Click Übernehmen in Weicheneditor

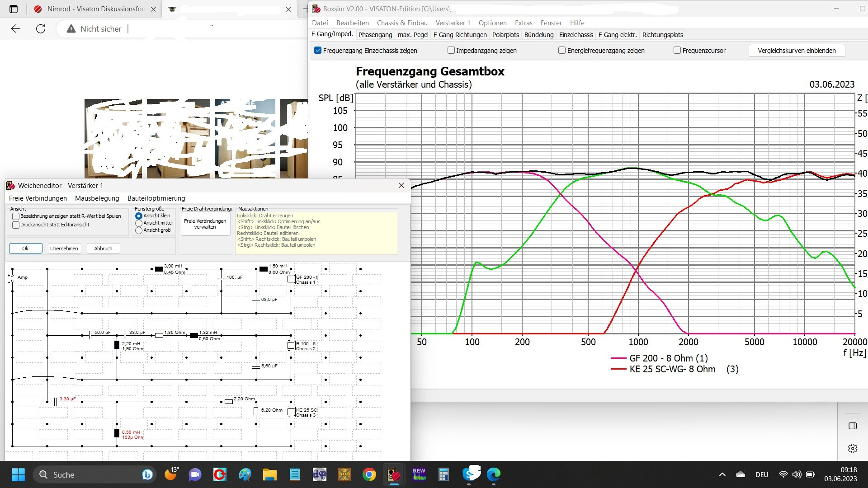[x=64, y=249]
